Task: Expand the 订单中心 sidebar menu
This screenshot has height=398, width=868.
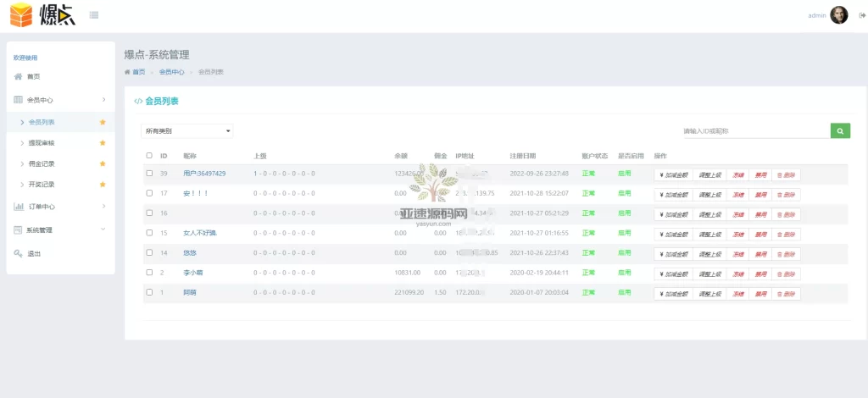Action: click(x=60, y=206)
